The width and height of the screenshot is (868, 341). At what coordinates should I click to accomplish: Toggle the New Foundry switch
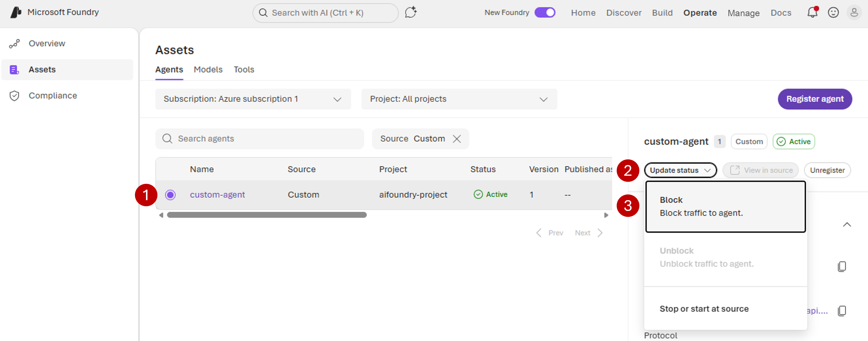[x=545, y=12]
